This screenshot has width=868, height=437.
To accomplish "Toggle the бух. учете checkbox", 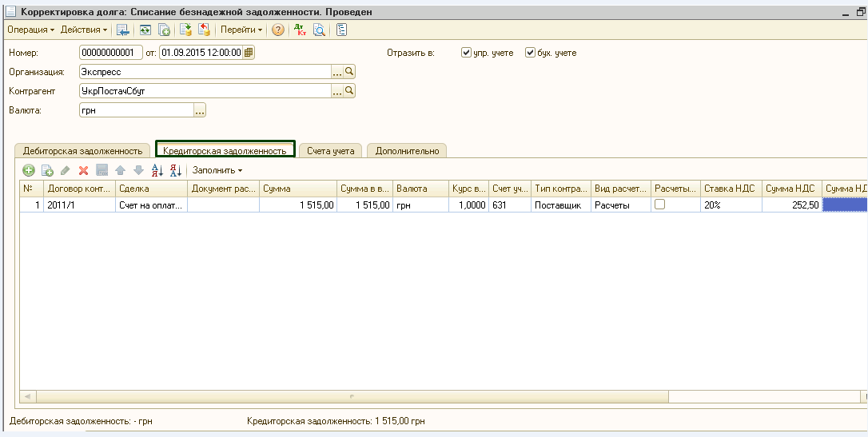I will pos(531,53).
